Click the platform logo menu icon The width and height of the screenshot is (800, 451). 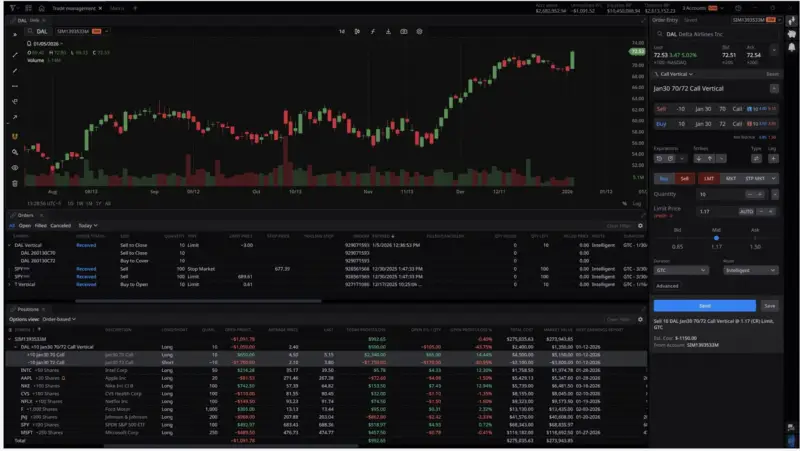pos(13,8)
